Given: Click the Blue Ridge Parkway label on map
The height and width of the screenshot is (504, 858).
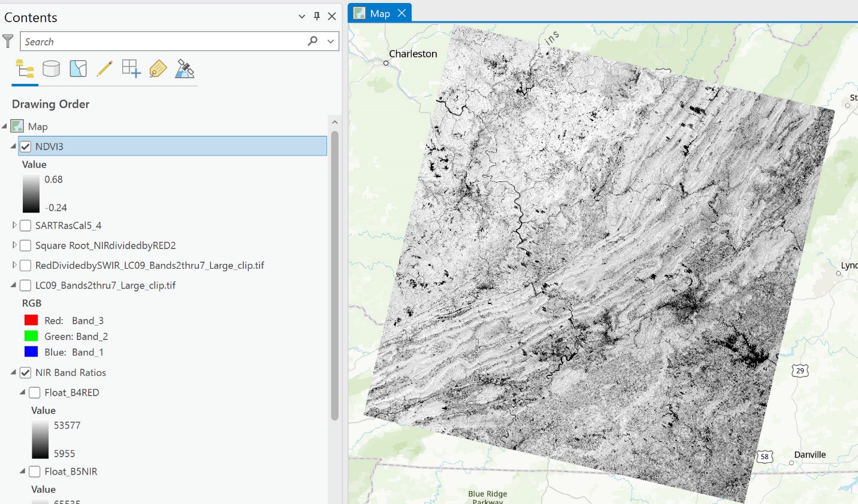Looking at the screenshot, I should click(488, 498).
